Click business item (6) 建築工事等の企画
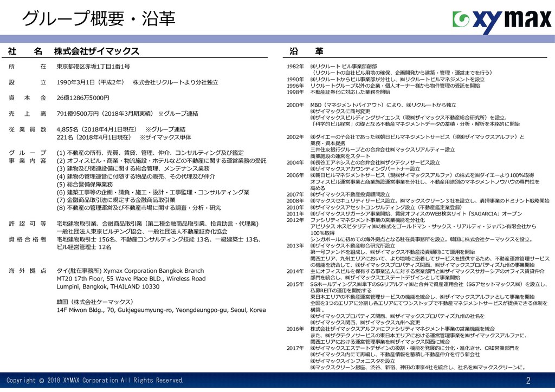Viewport: 555px width, 392px height. pyautogui.click(x=153, y=192)
